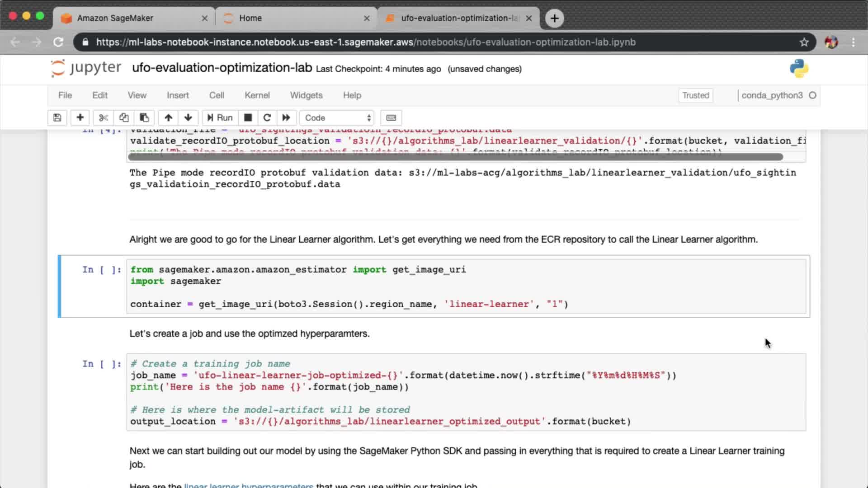The image size is (868, 488).
Task: Open the Cell menu
Action: coord(217,95)
